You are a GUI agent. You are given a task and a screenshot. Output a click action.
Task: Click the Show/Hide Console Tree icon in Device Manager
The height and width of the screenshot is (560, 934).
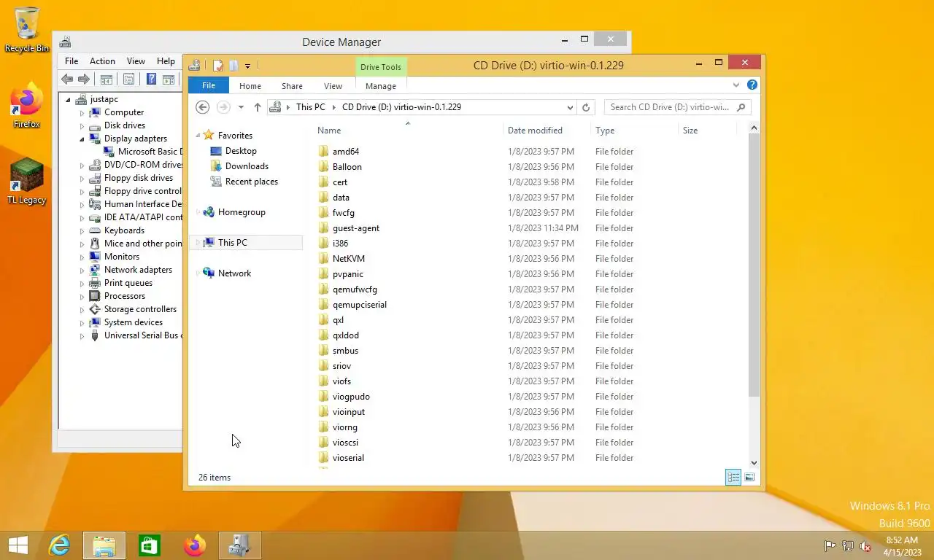107,79
